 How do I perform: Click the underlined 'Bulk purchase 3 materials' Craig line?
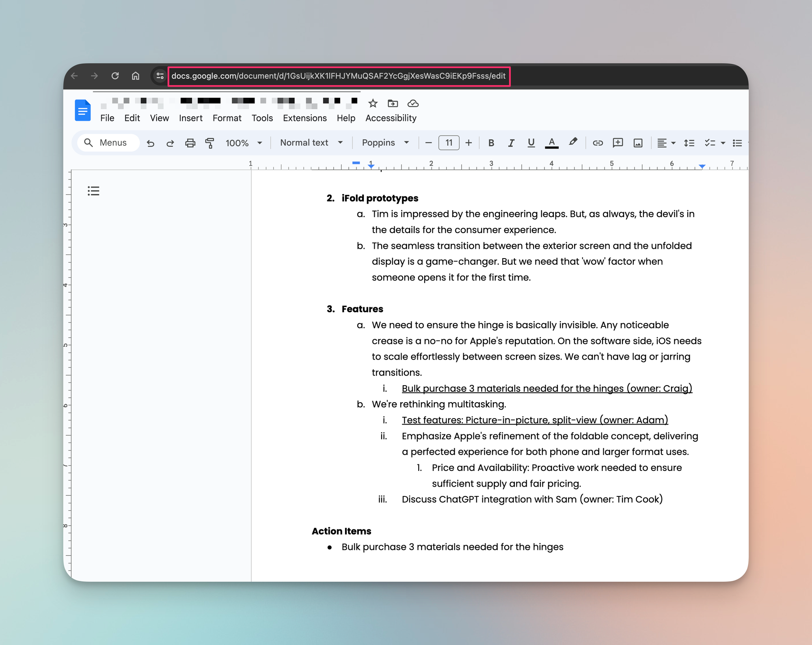coord(547,388)
